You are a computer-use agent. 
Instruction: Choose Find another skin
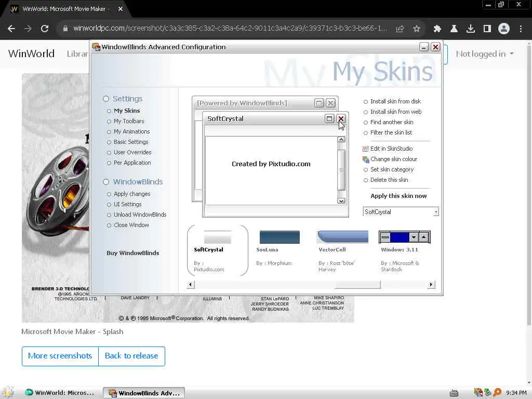388,123
